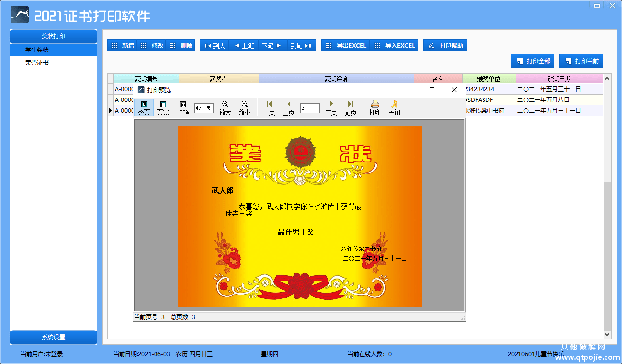Screen dimensions: 622x364
Task: Click the 获奖者 column header
Action: [x=219, y=79]
